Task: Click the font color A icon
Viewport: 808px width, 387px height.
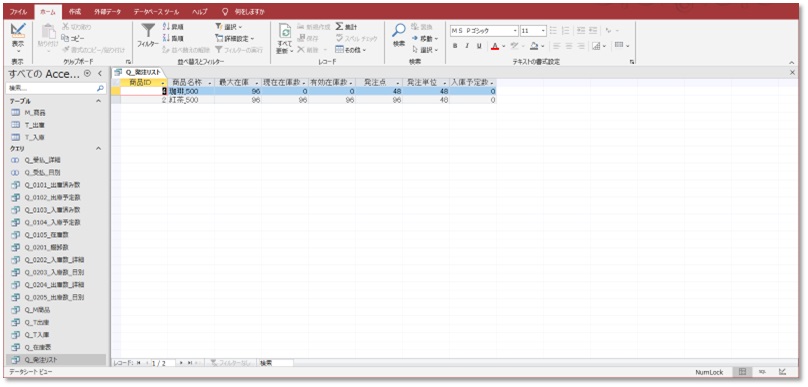Action: [495, 46]
